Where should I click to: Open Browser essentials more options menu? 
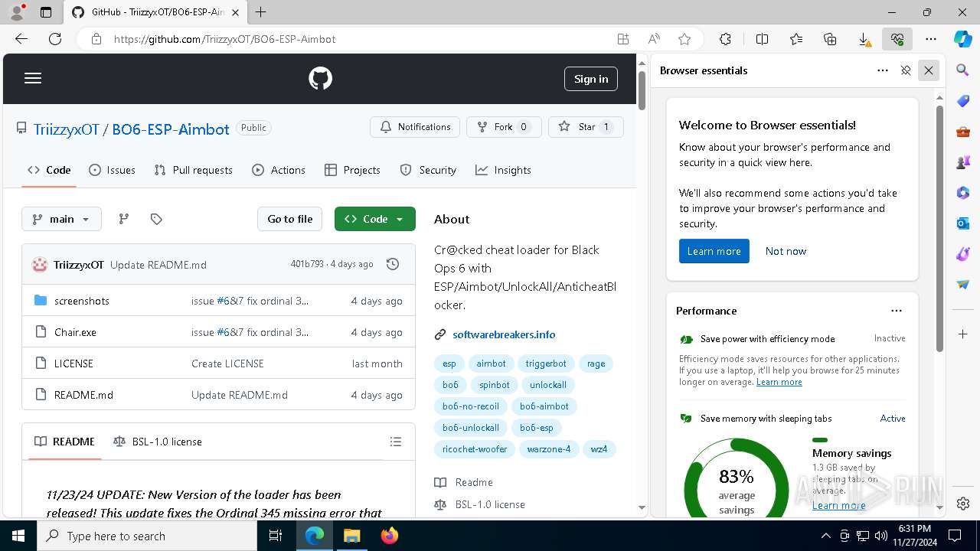coord(883,70)
